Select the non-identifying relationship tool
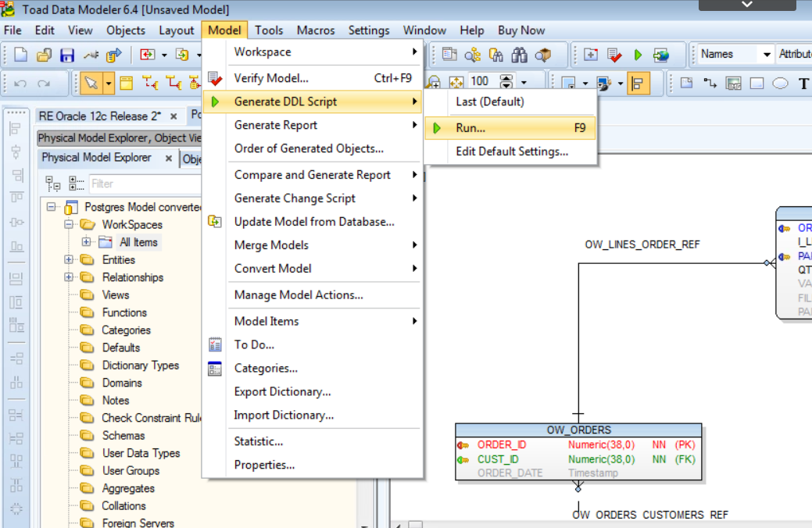The height and width of the screenshot is (528, 812). pyautogui.click(x=173, y=83)
